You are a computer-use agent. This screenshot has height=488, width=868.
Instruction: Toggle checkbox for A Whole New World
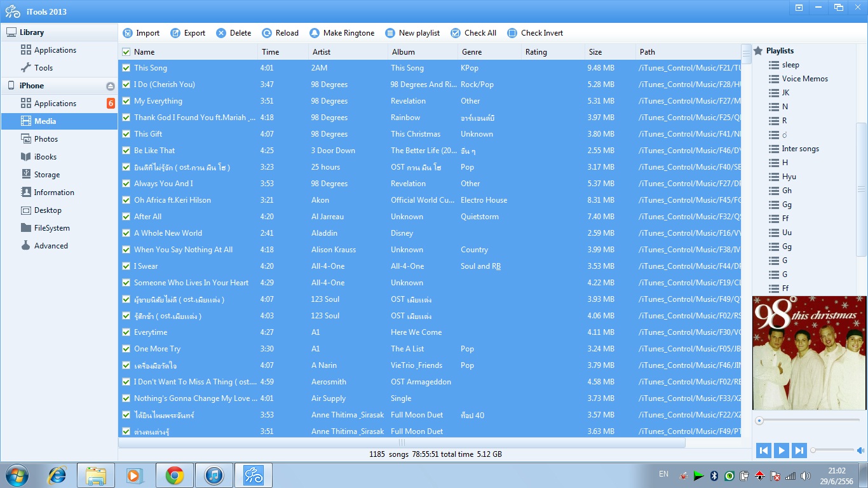pyautogui.click(x=126, y=233)
